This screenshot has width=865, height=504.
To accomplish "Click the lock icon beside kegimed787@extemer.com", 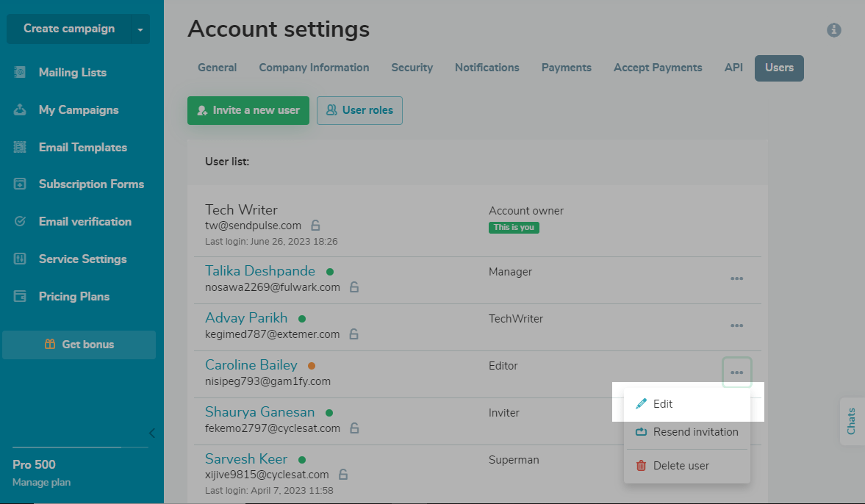I will click(x=353, y=334).
